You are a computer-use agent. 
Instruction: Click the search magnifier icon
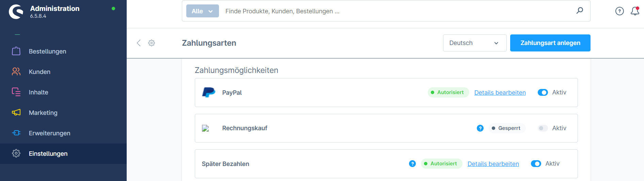coord(580,11)
